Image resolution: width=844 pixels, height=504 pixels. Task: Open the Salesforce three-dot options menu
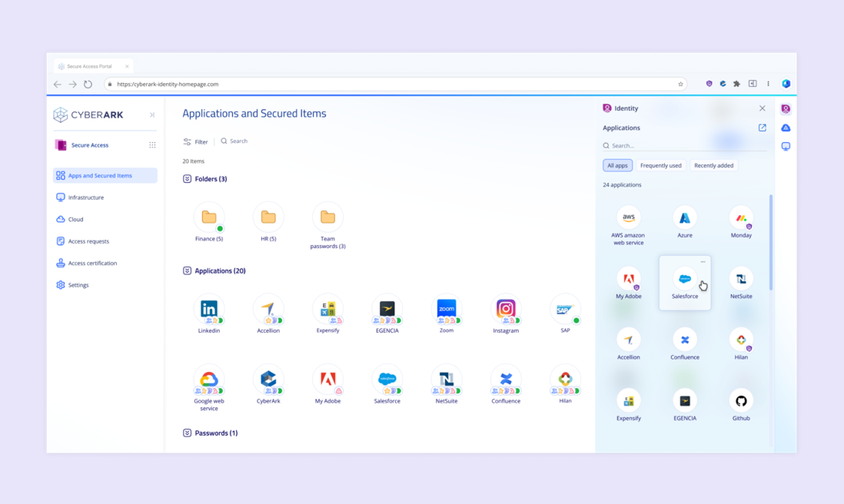(x=703, y=262)
